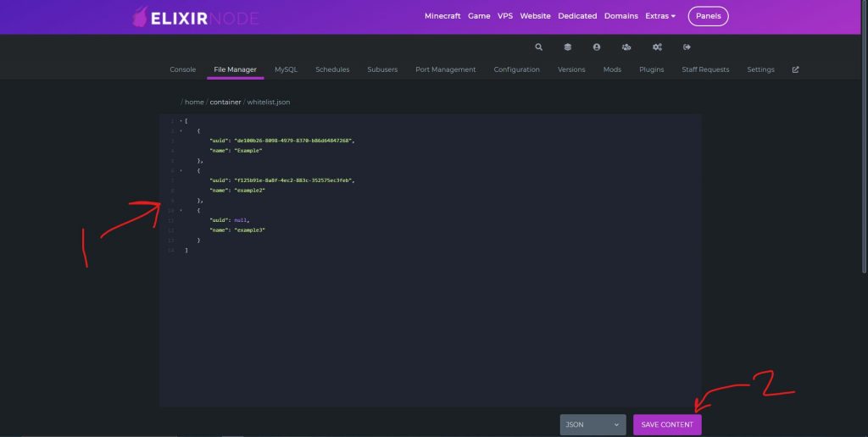Click the page vertical scrollbar
The width and height of the screenshot is (868, 437).
pos(865,136)
